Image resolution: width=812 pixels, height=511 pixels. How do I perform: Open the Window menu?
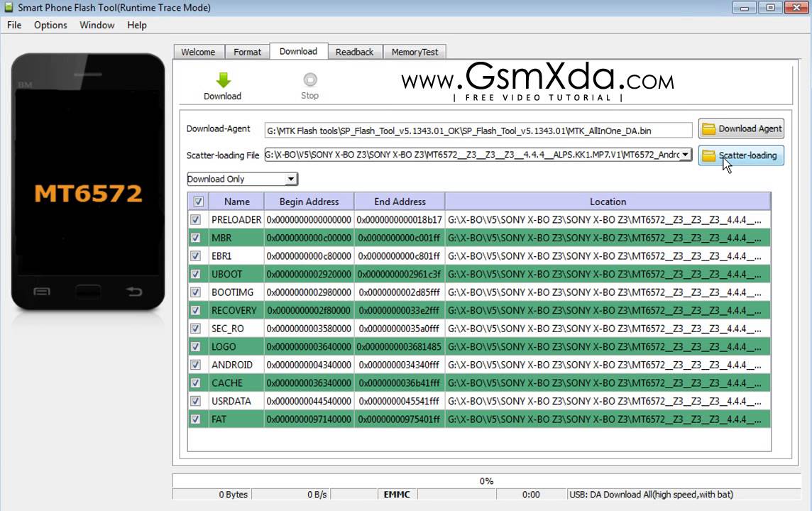97,25
